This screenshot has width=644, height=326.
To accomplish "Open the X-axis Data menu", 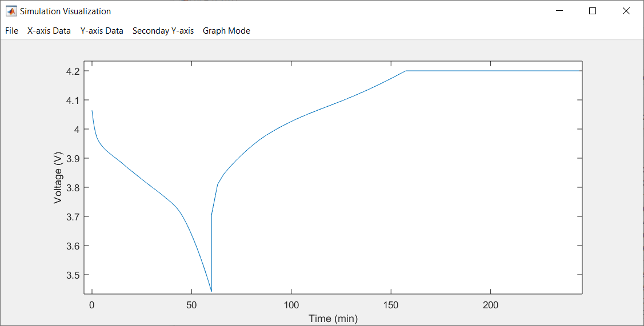I will pos(49,31).
